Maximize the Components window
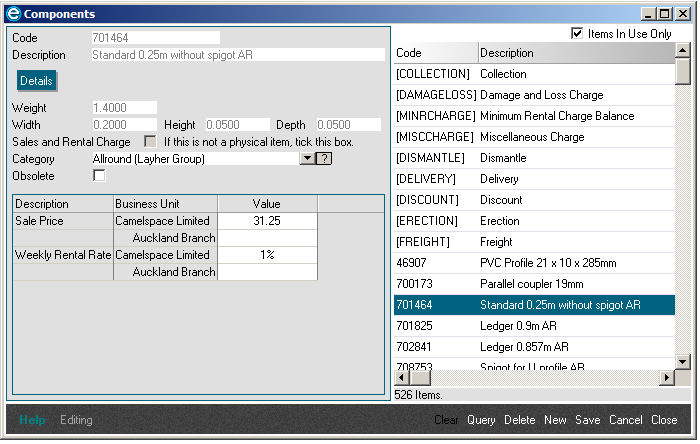Screen dimensions: 700x444 [664, 14]
